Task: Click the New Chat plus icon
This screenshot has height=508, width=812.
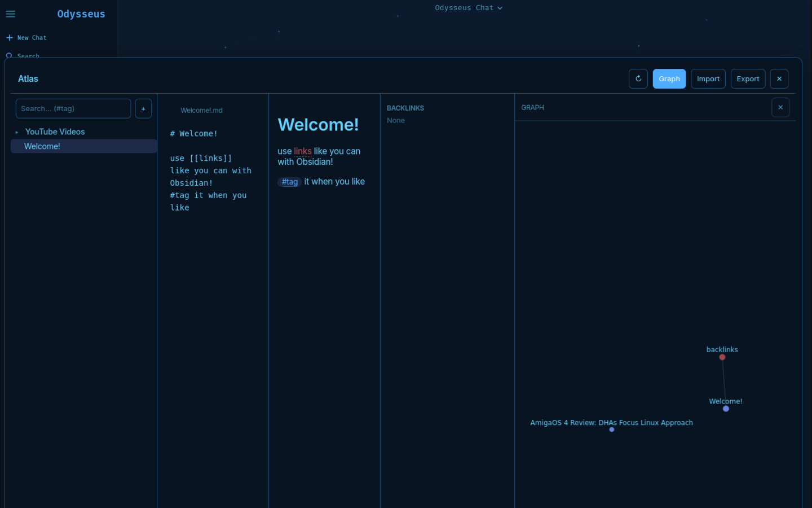Action: coord(10,38)
